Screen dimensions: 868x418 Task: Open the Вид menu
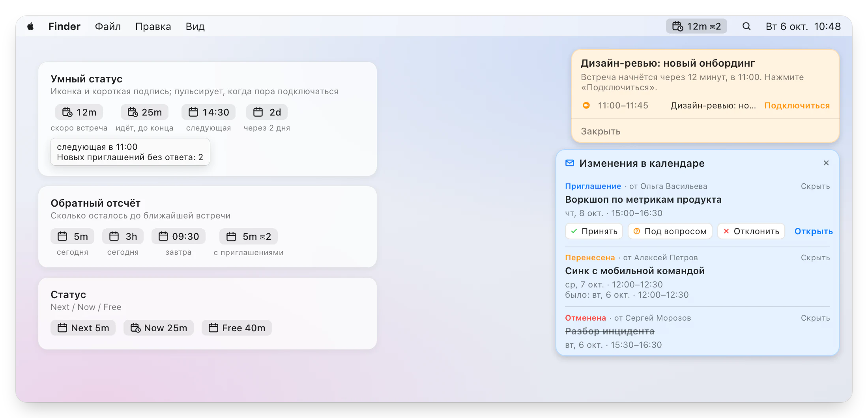coord(195,26)
